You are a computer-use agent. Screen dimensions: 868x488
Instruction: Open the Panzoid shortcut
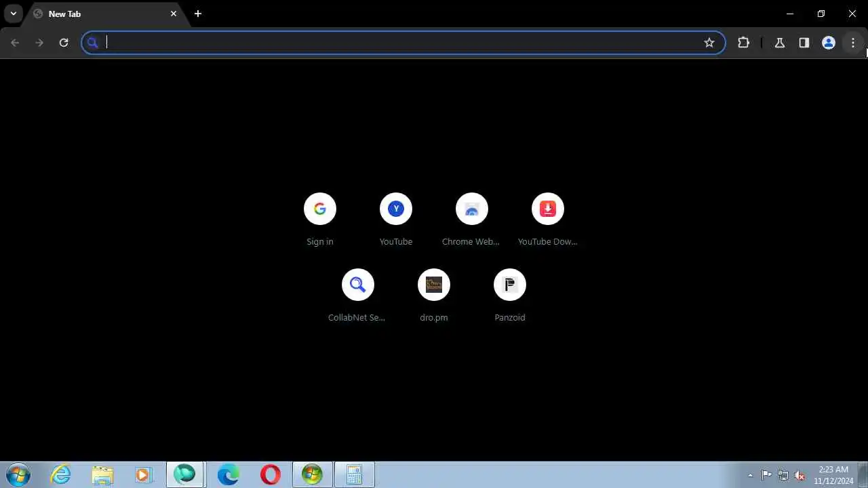pos(510,296)
